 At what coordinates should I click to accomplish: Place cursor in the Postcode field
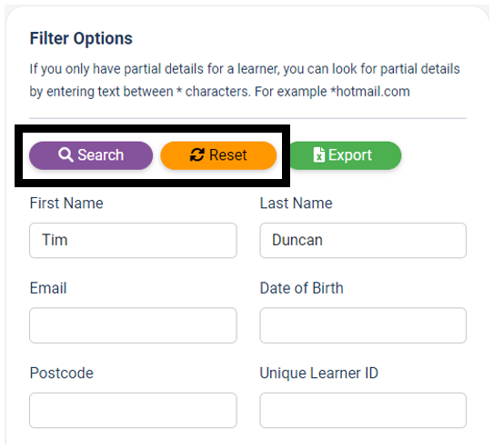tap(133, 410)
